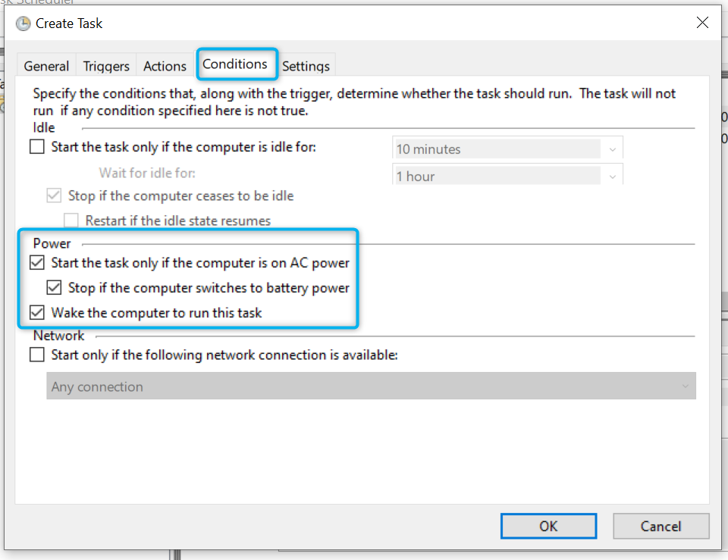Close the Create Task dialog
The width and height of the screenshot is (728, 560).
[702, 23]
